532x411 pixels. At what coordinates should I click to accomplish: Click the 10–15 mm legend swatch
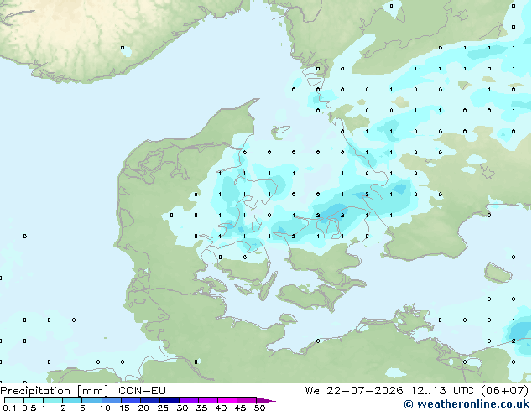[x=111, y=400]
